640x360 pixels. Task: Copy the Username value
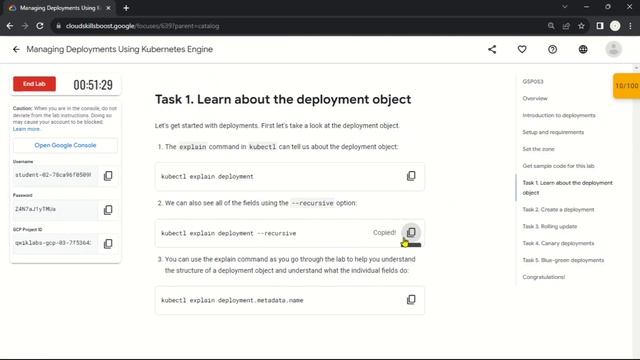[108, 176]
